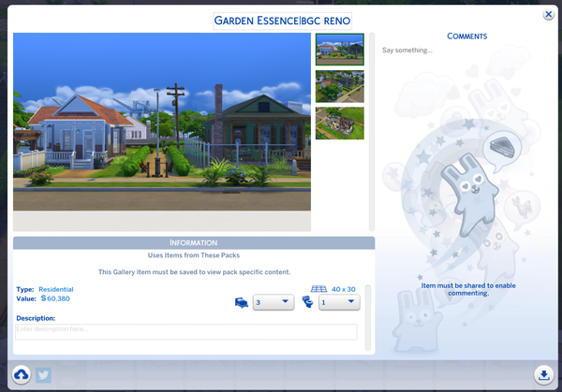Screen dimensions: 562x392
Task: Click thumbnail list vertical scrollbar
Action: (x=372, y=132)
